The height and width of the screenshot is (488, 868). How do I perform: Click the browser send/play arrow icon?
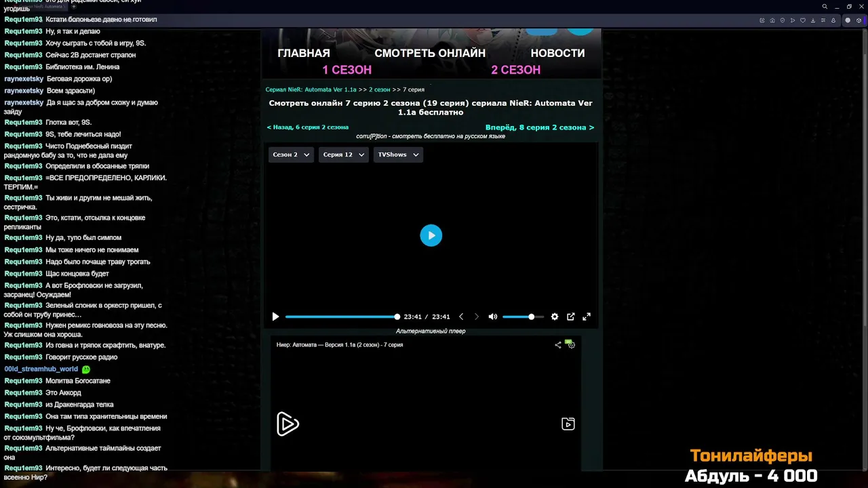tap(793, 20)
